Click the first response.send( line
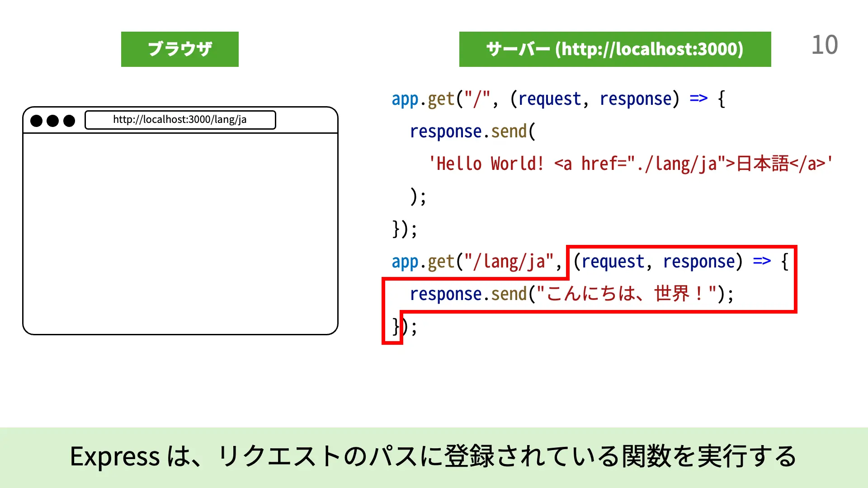Screen dimensions: 868x488 [472, 131]
